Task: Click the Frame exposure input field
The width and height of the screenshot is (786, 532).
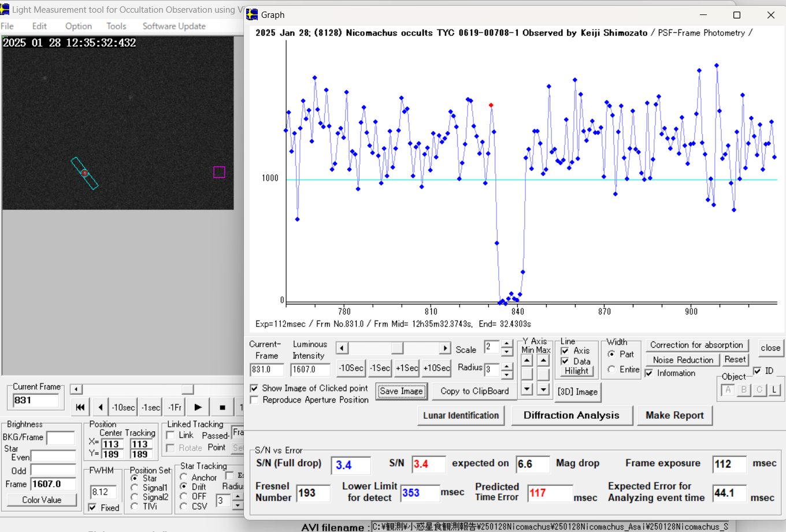Action: point(729,464)
